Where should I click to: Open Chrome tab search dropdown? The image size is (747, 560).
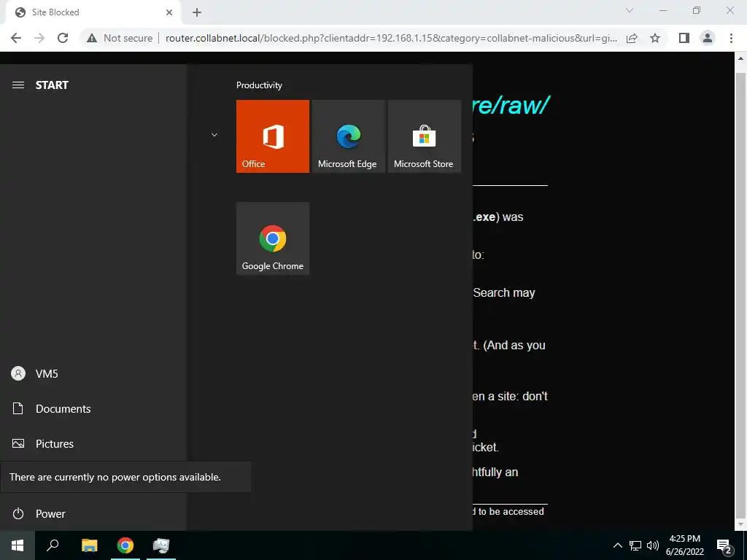pos(630,10)
